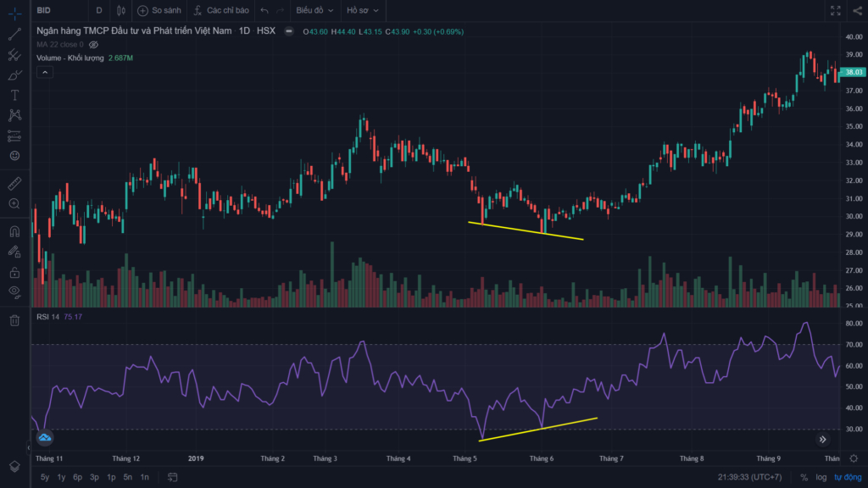Image resolution: width=868 pixels, height=488 pixels.
Task: Set range to 1y
Action: coord(61,478)
